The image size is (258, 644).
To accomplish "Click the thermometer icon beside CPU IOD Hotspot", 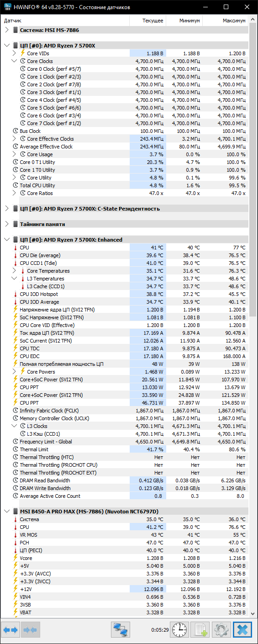I will 16,294.
